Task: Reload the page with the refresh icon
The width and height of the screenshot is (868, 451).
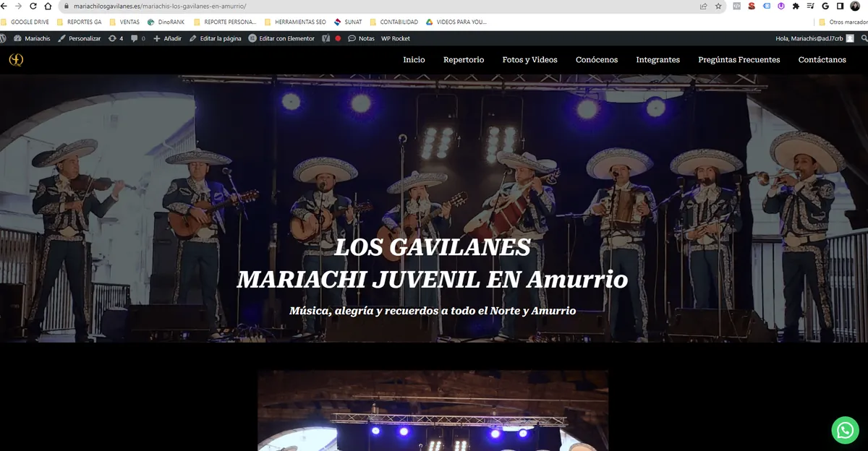Action: (33, 6)
